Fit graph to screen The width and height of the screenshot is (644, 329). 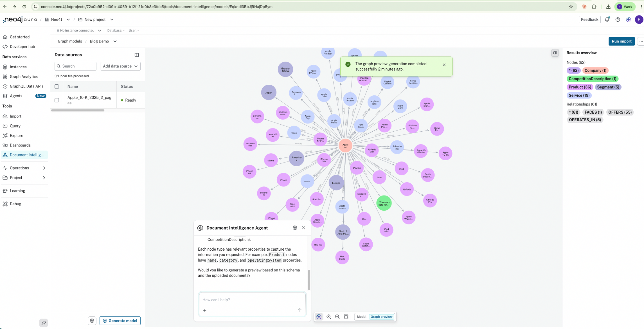(x=346, y=317)
